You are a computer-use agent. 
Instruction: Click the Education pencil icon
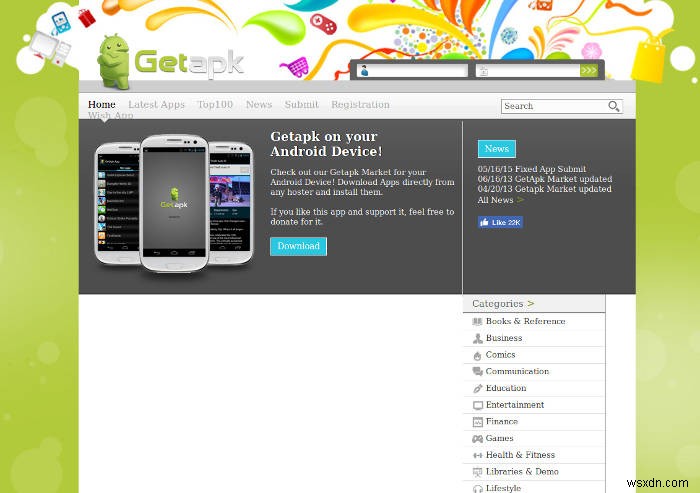[x=477, y=389]
